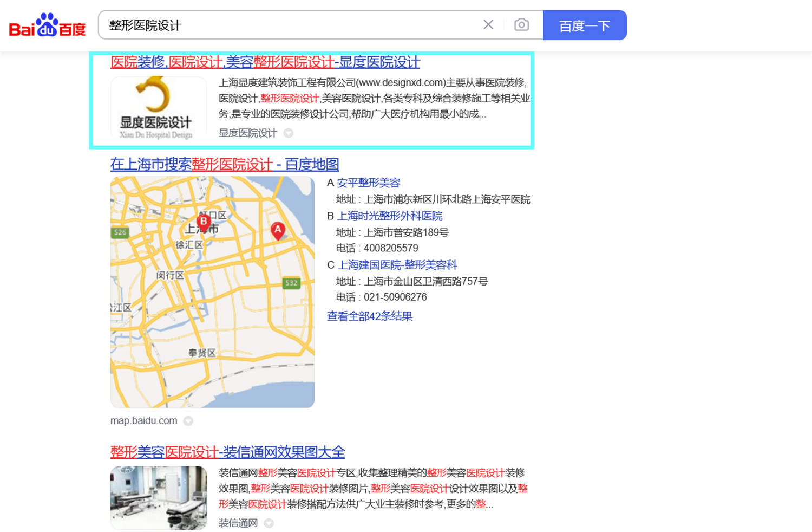Select phone number 021-50906276
This screenshot has height=532, width=812.
pos(395,297)
